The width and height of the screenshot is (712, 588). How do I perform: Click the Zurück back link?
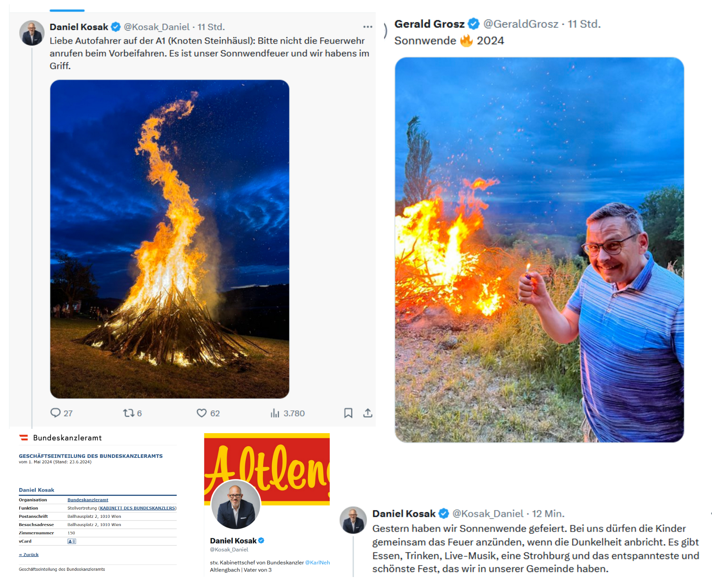click(29, 555)
